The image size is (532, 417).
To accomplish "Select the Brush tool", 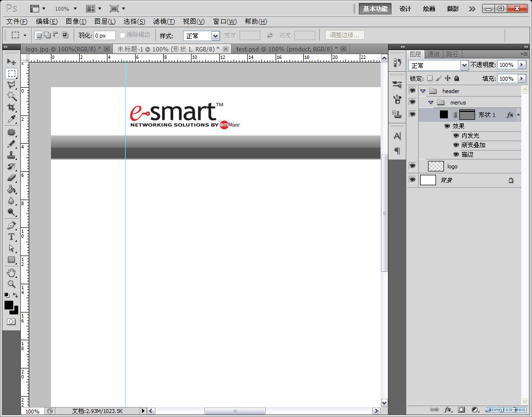I will tap(11, 144).
